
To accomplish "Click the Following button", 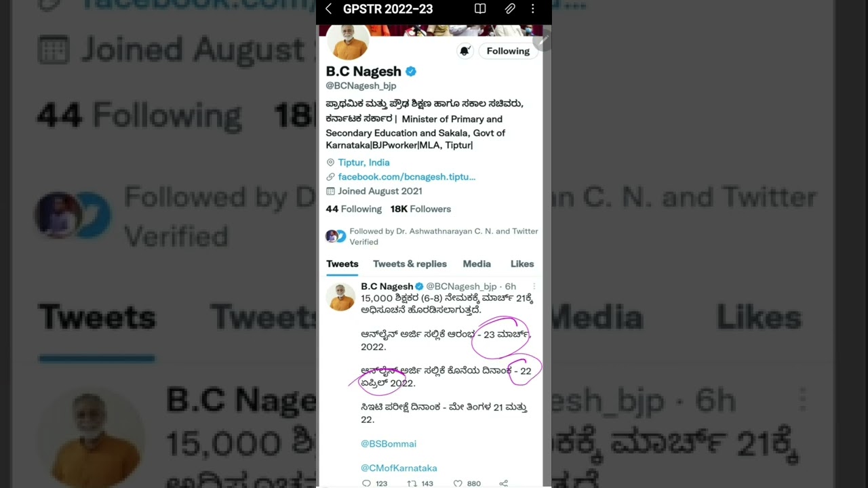I will [508, 51].
